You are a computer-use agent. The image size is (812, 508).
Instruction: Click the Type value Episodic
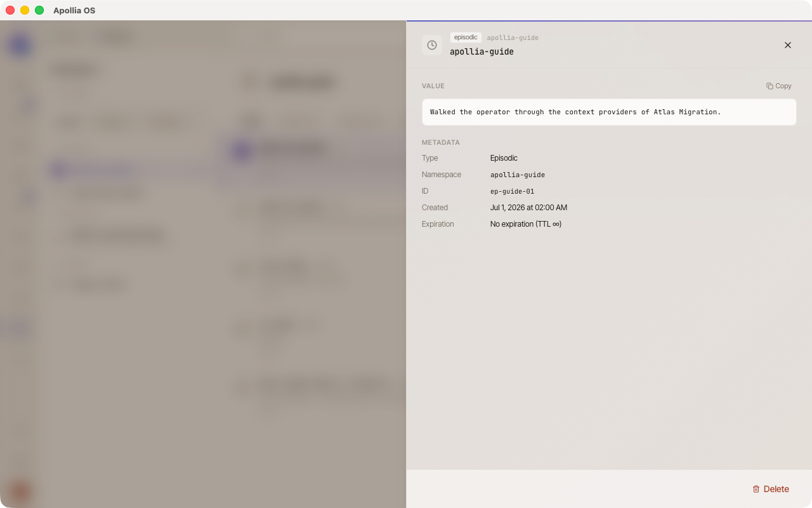pos(504,158)
